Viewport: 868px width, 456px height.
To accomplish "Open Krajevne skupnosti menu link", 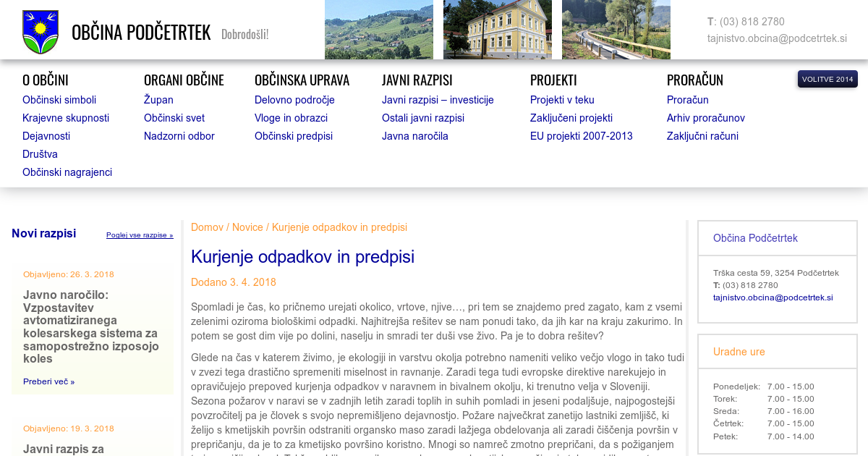I will 66,118.
